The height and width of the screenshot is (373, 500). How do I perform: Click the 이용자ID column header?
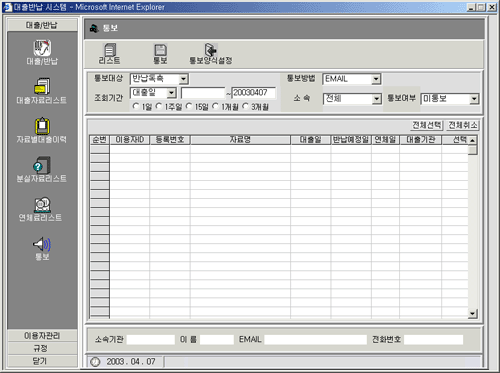tap(130, 140)
